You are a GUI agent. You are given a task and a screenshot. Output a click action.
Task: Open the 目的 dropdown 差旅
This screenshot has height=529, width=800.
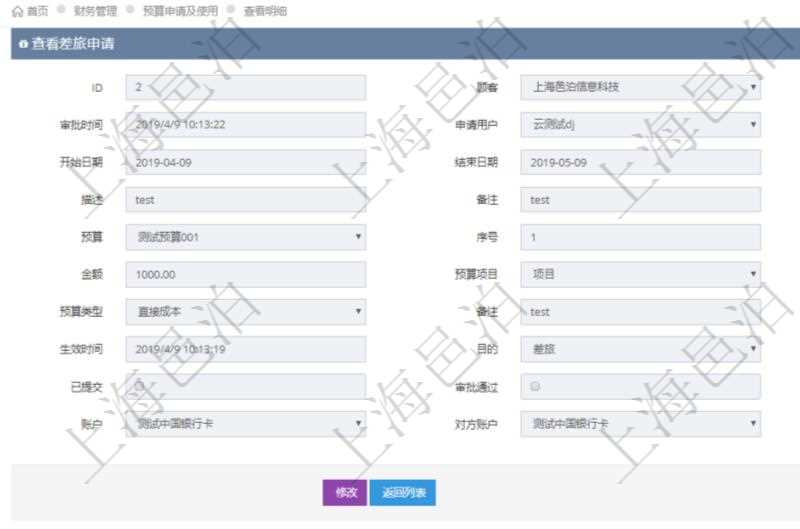(640, 349)
